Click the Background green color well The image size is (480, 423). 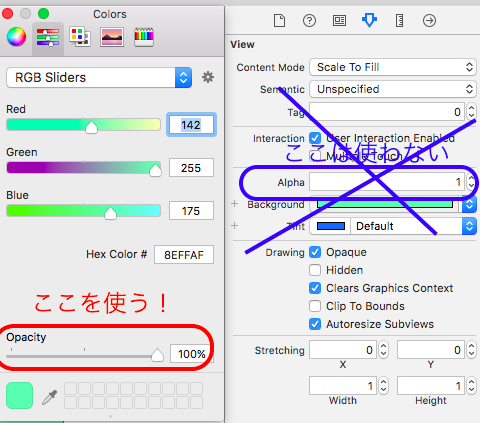point(385,204)
